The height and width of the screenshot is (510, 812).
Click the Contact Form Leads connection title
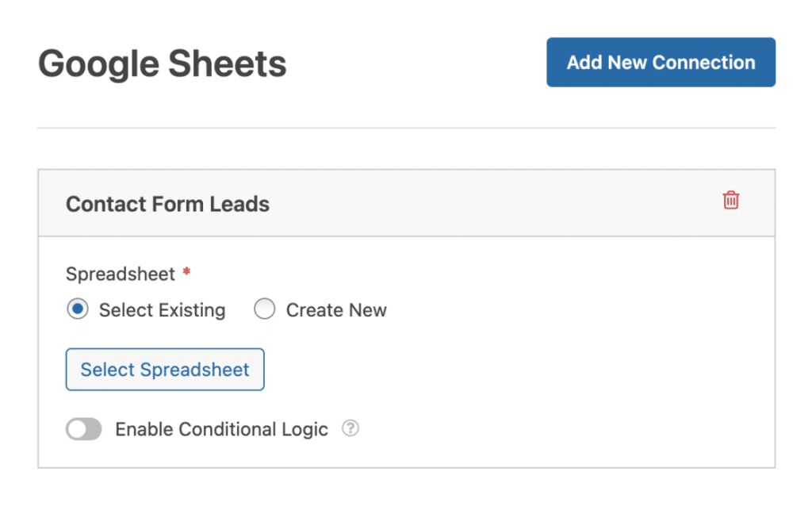167,204
